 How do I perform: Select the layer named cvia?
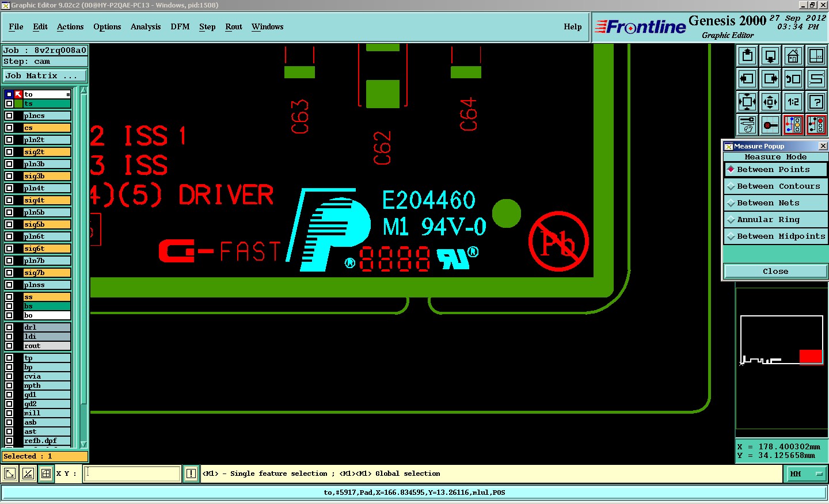pyautogui.click(x=47, y=376)
